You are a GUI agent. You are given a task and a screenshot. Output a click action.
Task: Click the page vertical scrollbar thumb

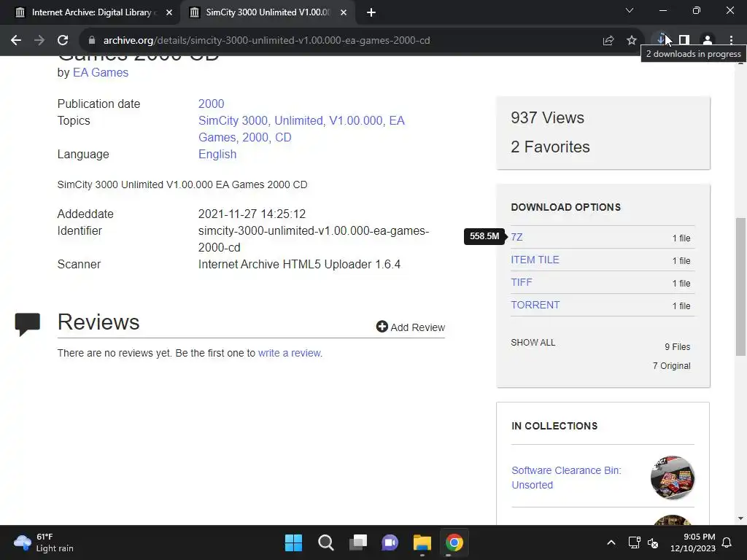[x=740, y=287]
